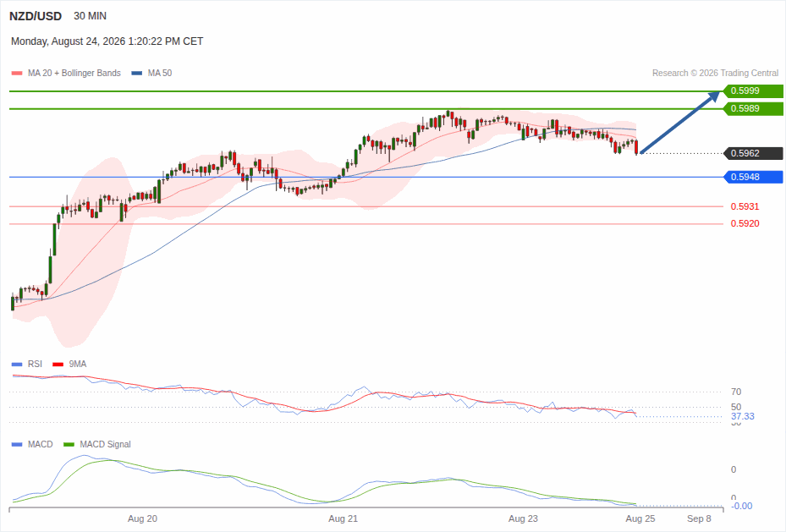The height and width of the screenshot is (532, 786).
Task: Click MA 20 + Bollinger Bands legend swatch
Action: point(17,73)
